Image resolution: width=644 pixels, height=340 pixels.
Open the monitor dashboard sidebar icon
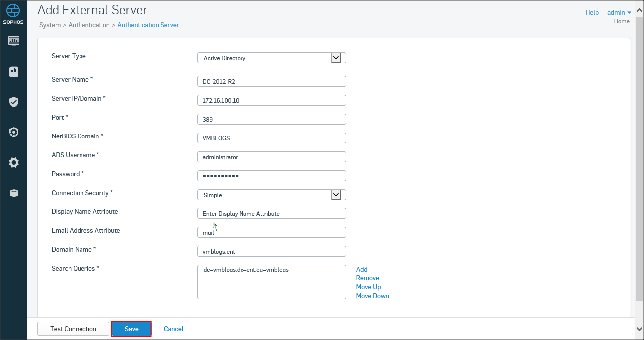click(x=14, y=41)
